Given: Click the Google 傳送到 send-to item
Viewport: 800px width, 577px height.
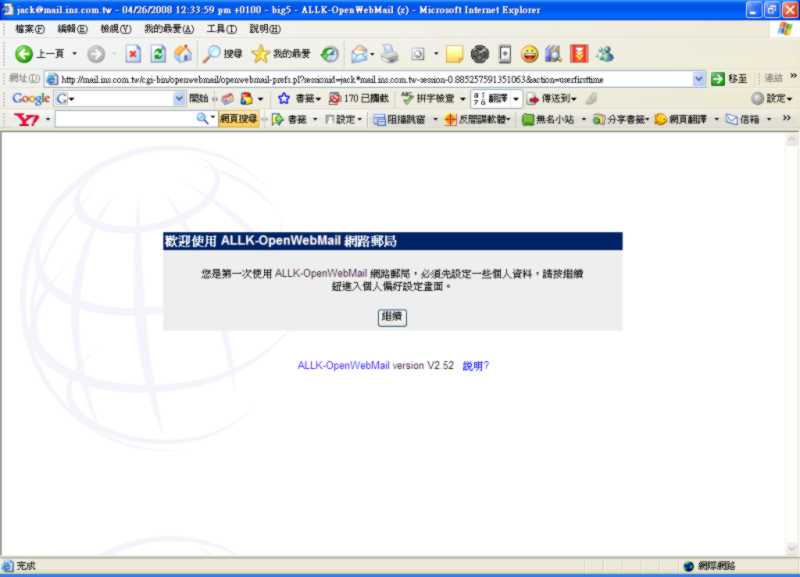Looking at the screenshot, I should coord(551,98).
